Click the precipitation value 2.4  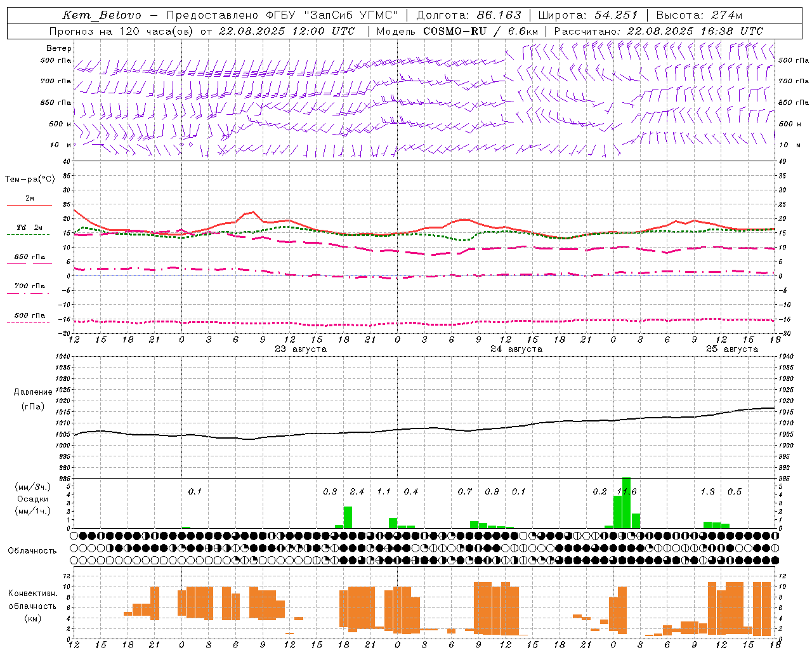(357, 492)
